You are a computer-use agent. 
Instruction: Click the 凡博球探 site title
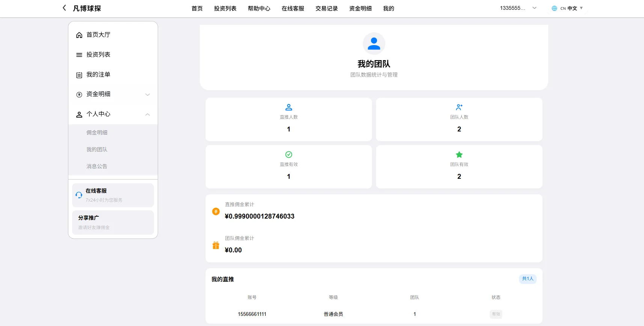pos(87,8)
